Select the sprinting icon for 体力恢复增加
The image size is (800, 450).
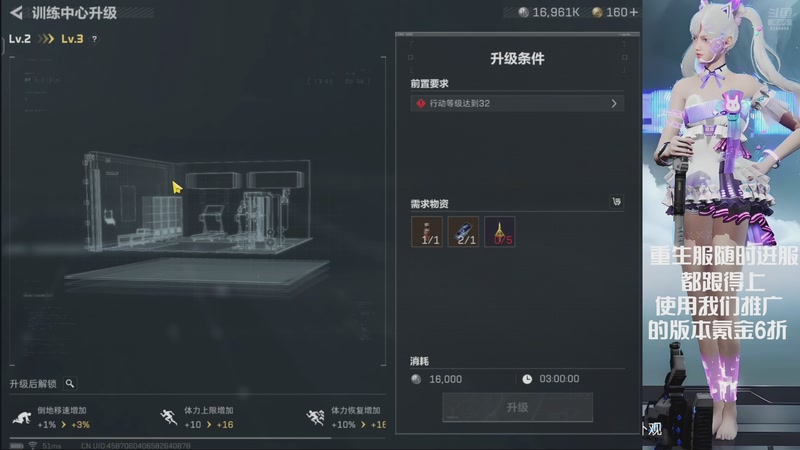pos(315,417)
